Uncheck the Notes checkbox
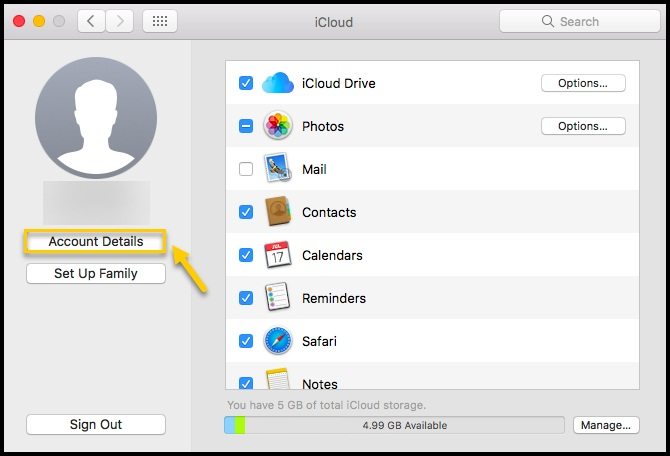This screenshot has height=456, width=670. tap(246, 382)
